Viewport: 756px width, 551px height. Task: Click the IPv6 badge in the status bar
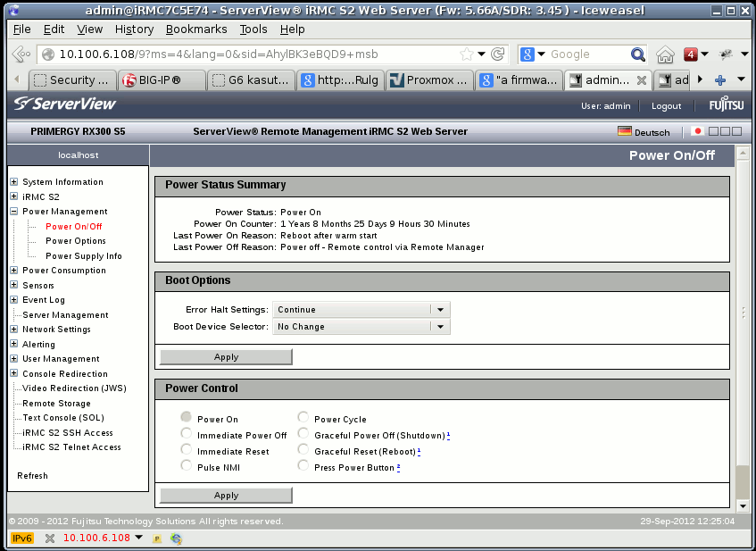(x=22, y=538)
